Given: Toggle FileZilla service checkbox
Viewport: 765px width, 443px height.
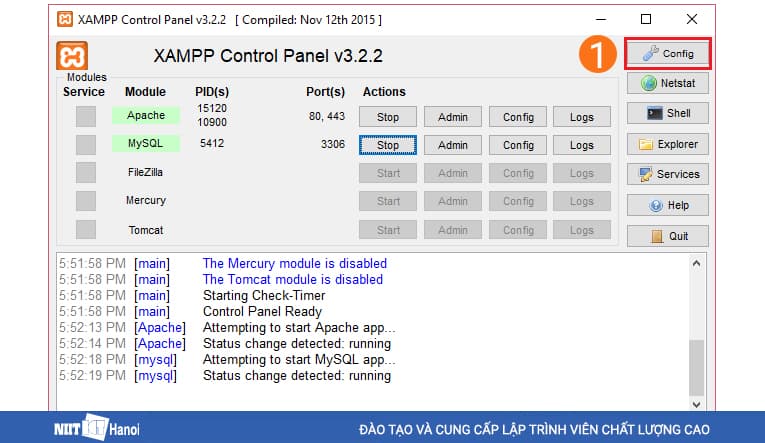Looking at the screenshot, I should click(86, 173).
